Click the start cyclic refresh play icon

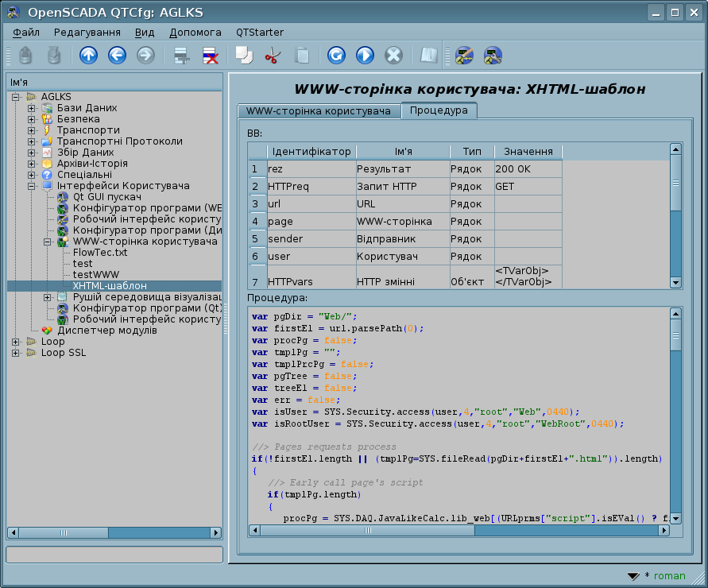click(365, 56)
